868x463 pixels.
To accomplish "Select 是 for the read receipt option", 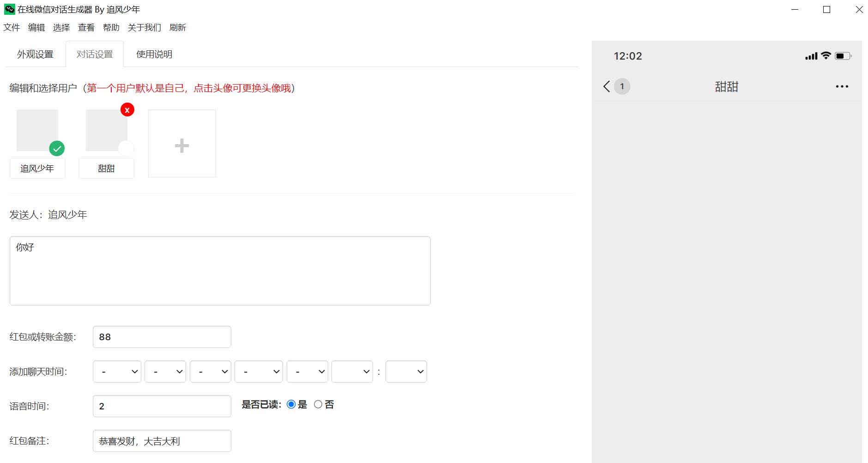I will tap(291, 404).
